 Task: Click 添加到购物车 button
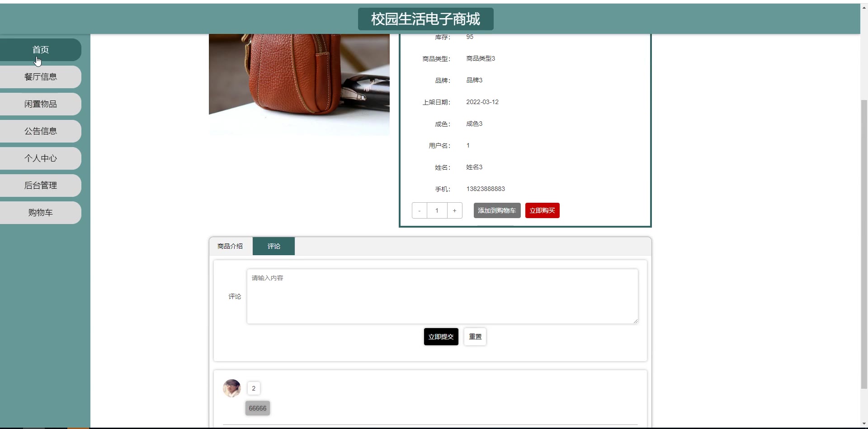(x=497, y=210)
